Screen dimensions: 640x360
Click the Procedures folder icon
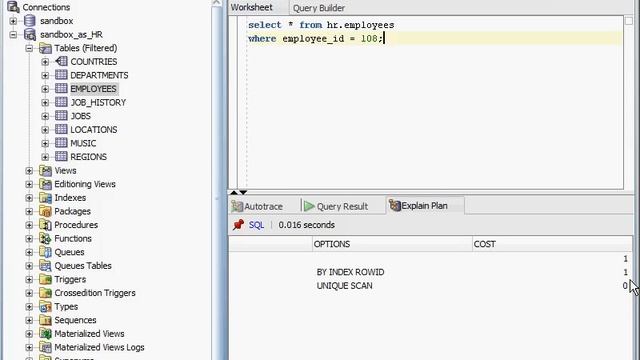pyautogui.click(x=45, y=225)
